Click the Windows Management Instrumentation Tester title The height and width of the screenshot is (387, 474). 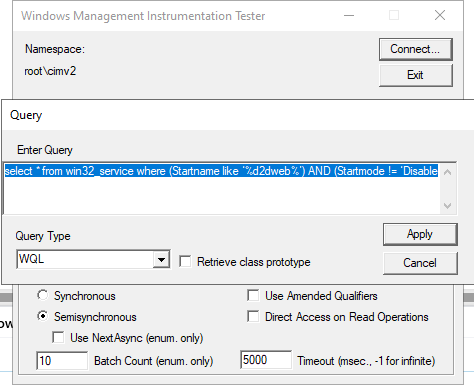pos(143,16)
